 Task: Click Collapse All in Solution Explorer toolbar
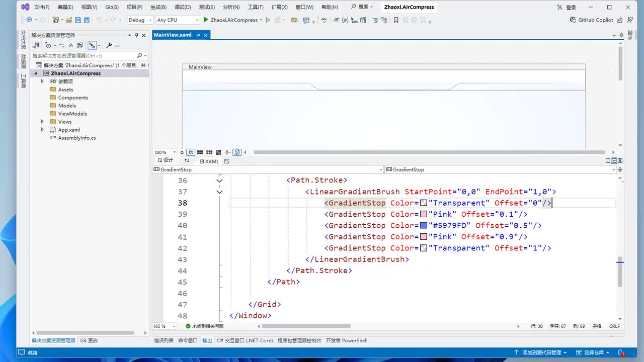click(71, 46)
